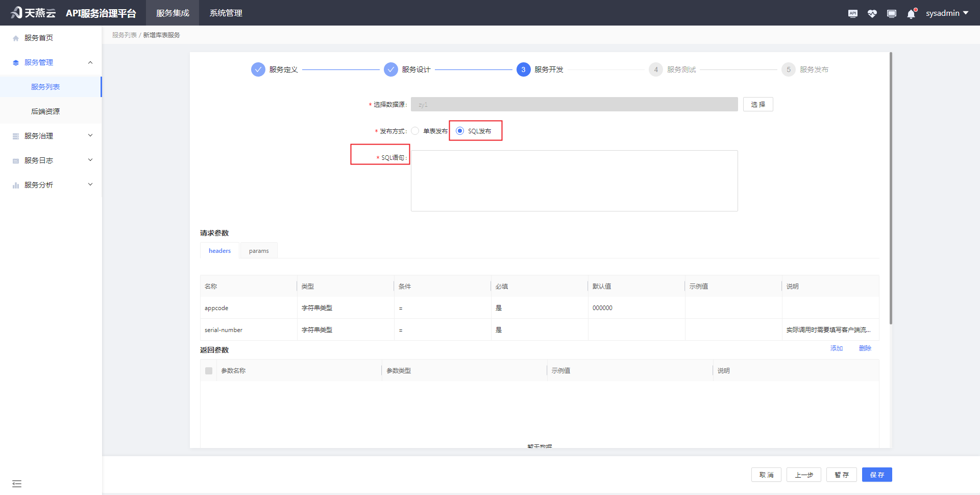Select the SQL发布 radio option

coord(460,131)
